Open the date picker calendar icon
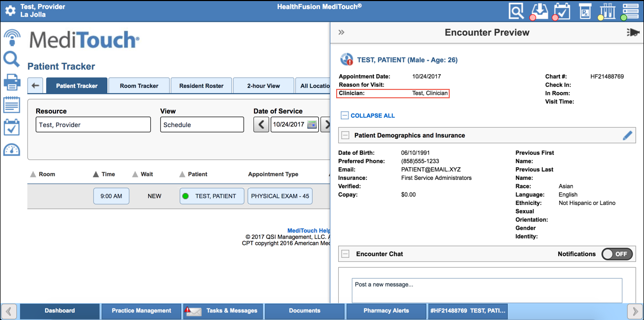The image size is (644, 320). (x=312, y=124)
